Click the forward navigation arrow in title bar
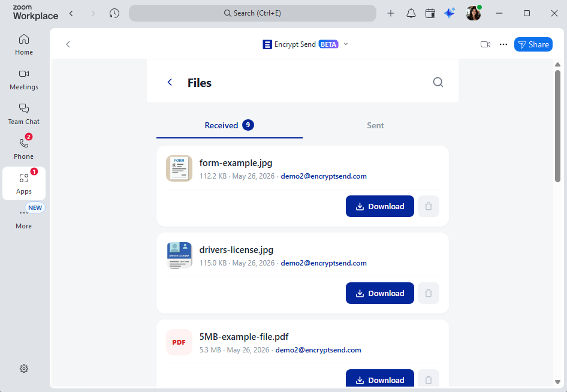This screenshot has width=567, height=392. [x=93, y=13]
